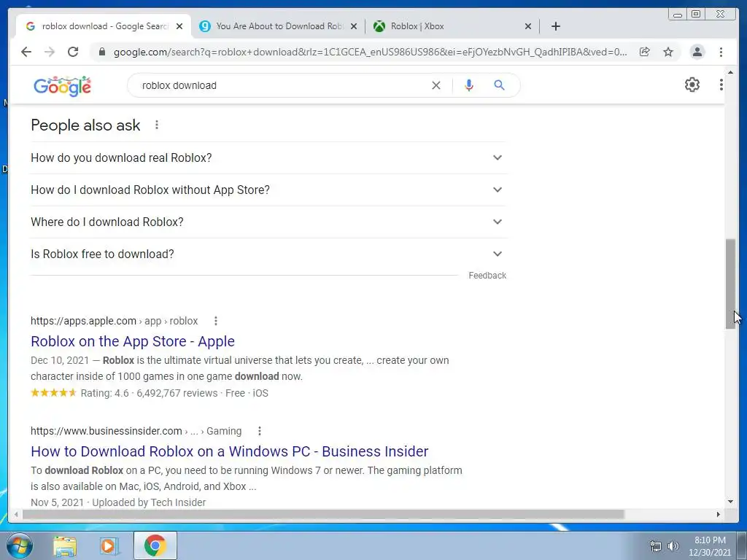Click the scroll up arrow
747x560 pixels.
pos(730,72)
